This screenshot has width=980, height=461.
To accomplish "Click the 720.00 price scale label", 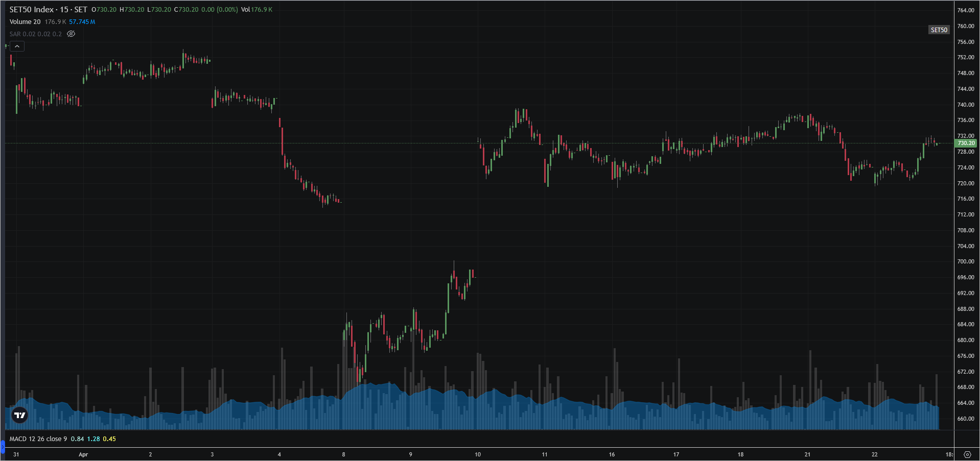I will pyautogui.click(x=966, y=183).
